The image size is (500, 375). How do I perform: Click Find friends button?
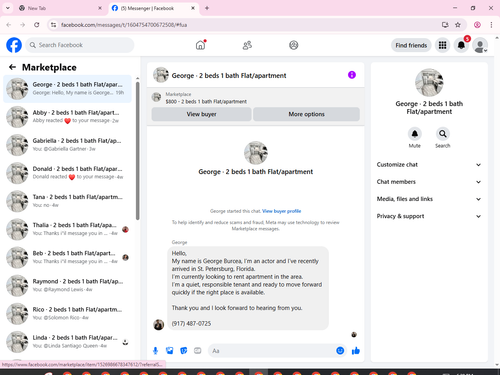pos(411,45)
